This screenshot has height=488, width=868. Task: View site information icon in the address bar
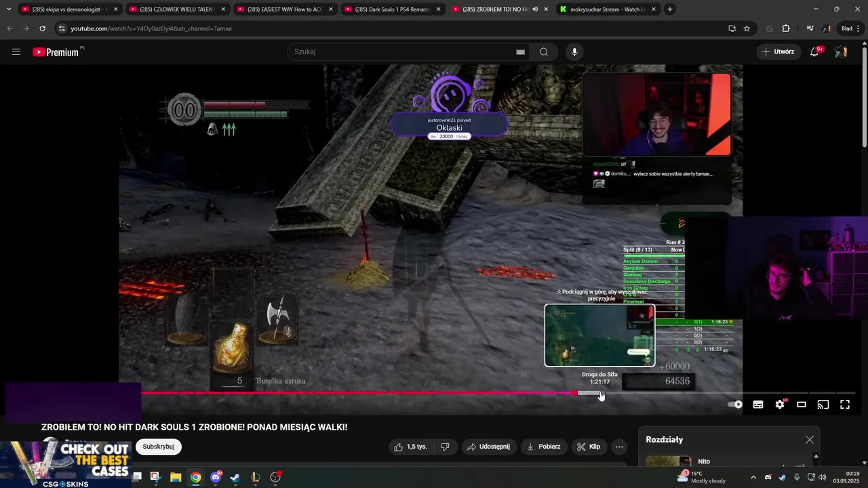62,28
